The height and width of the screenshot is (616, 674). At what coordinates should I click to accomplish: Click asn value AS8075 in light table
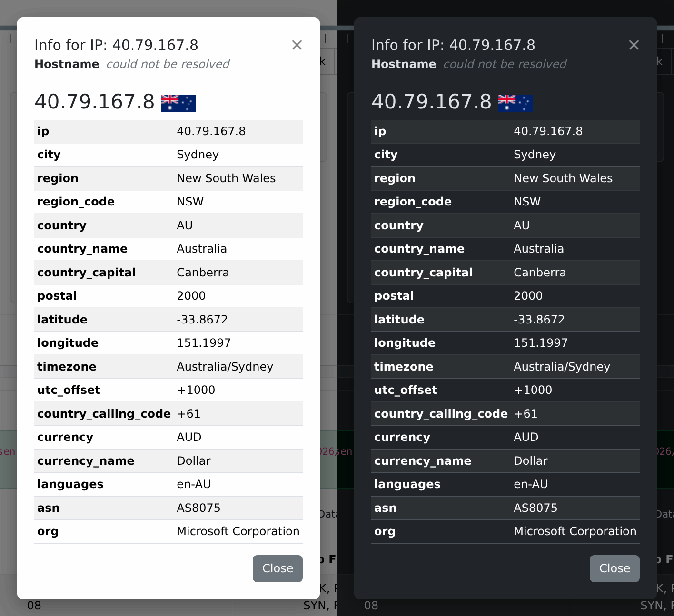198,508
